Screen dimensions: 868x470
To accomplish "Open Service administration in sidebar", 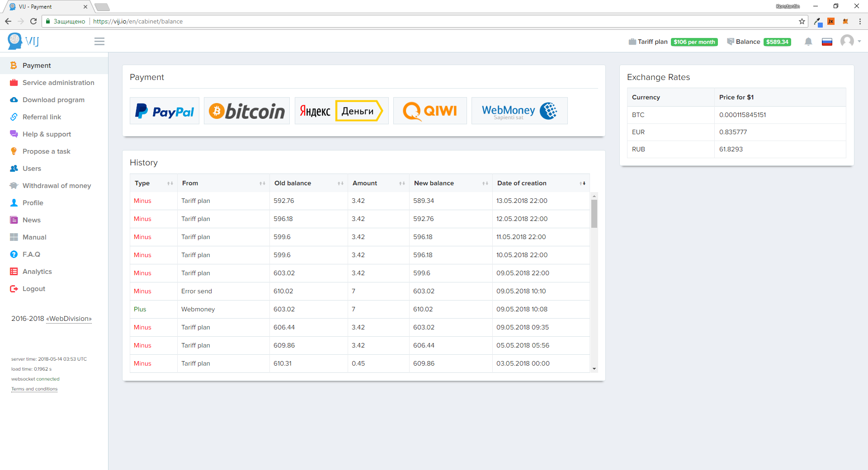I will click(58, 83).
